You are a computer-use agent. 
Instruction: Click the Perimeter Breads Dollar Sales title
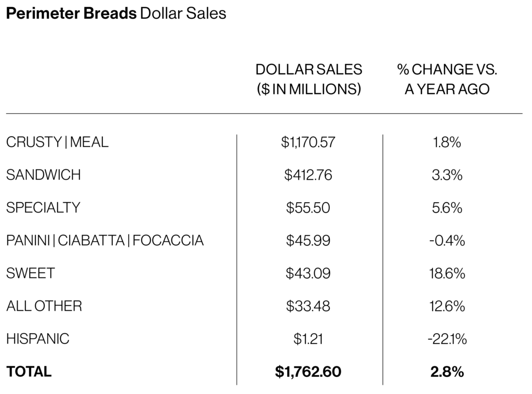coord(116,14)
